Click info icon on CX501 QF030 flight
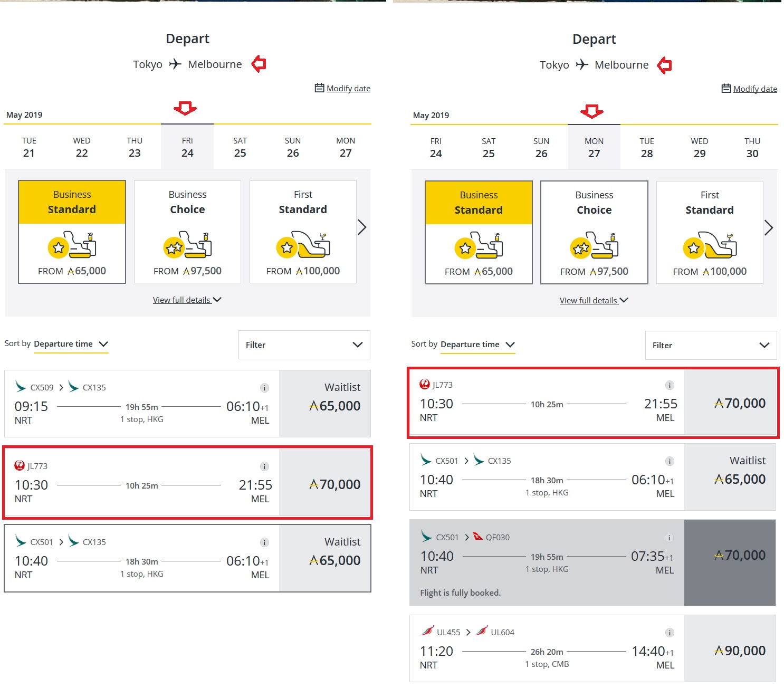Screen dimensions: 784x688 click(669, 538)
